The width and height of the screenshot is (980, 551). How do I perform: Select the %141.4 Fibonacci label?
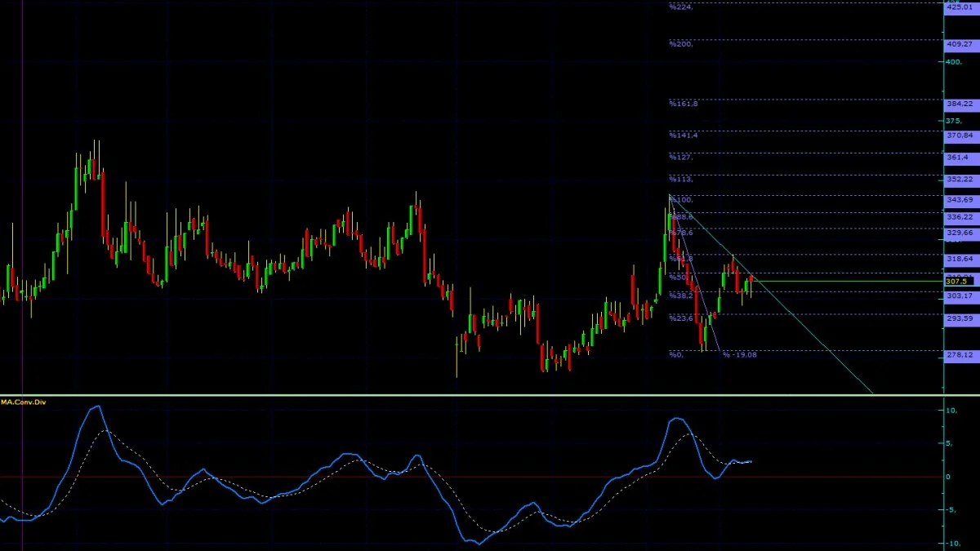click(x=684, y=135)
